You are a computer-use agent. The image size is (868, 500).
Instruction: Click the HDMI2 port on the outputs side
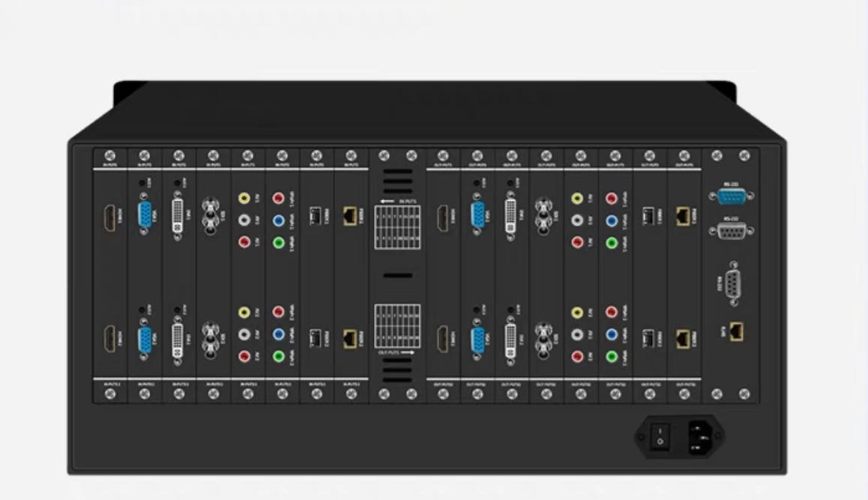[443, 339]
